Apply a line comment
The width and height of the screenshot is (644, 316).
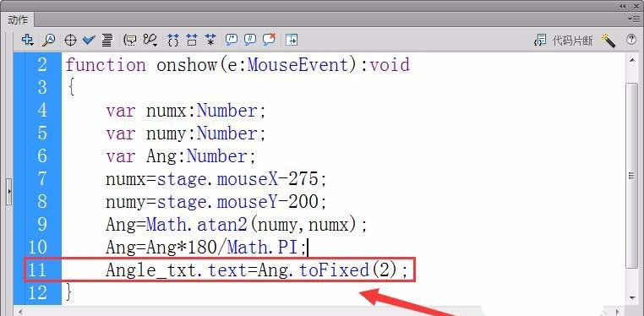tap(249, 40)
